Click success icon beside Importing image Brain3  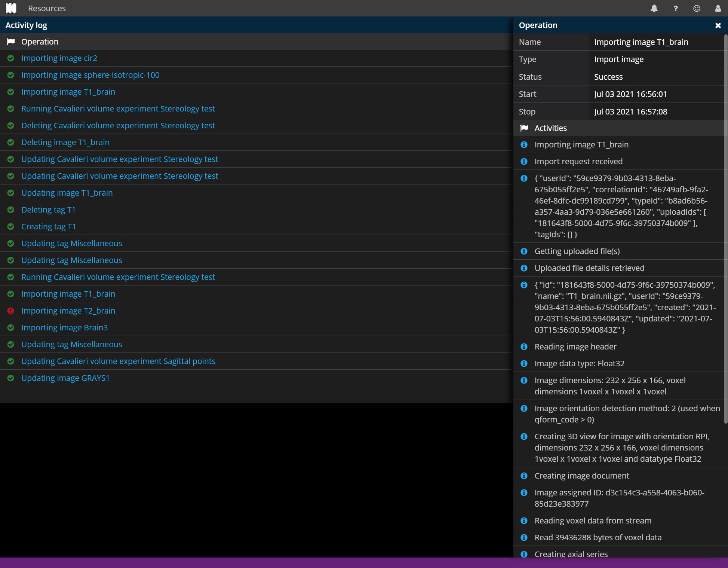click(x=11, y=327)
